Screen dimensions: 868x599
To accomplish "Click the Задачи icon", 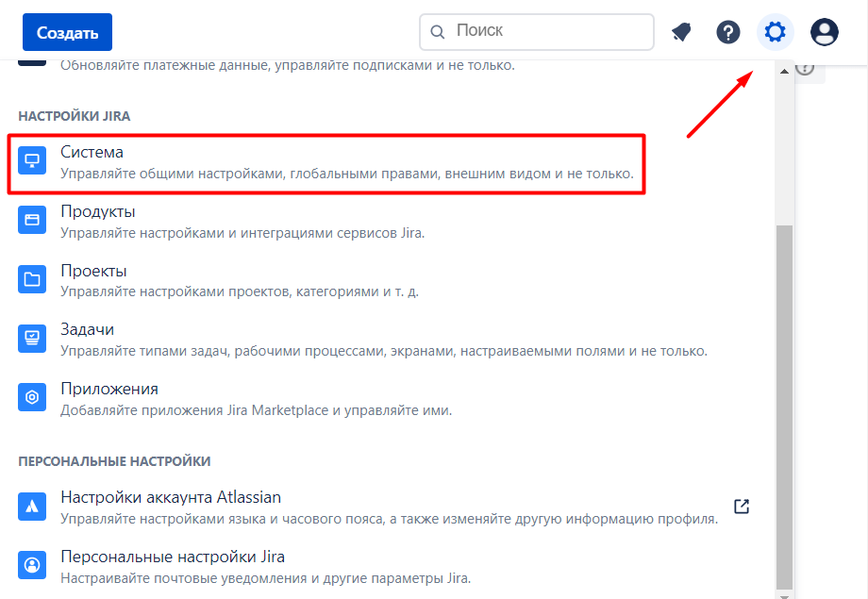I will (x=32, y=339).
